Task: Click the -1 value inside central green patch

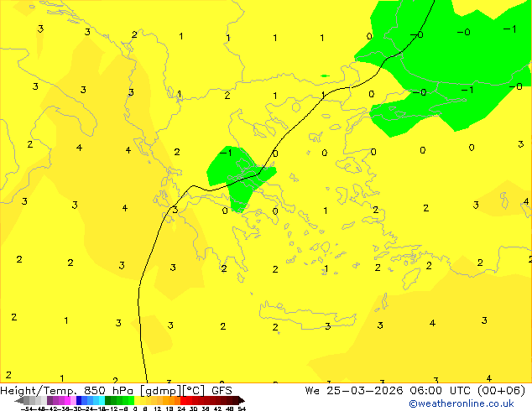Action: point(226,153)
